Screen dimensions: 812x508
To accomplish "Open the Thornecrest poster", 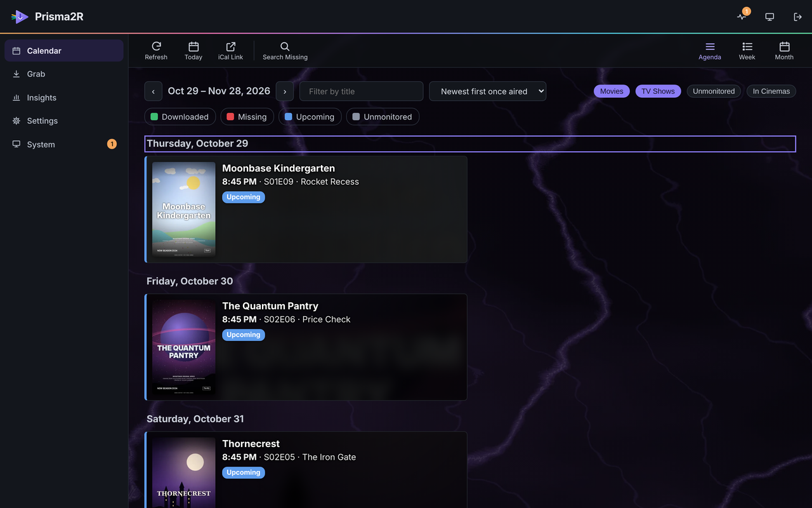I will coord(184,472).
